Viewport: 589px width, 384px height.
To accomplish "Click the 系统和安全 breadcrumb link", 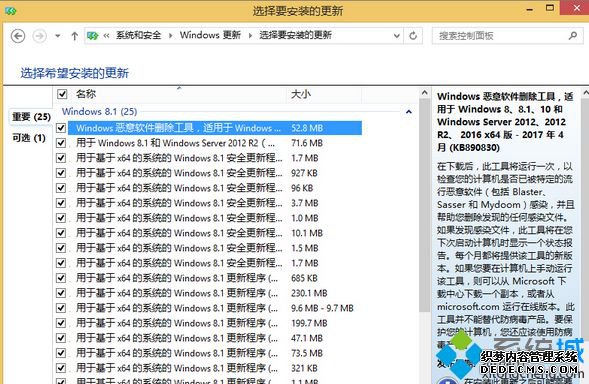I will (138, 35).
